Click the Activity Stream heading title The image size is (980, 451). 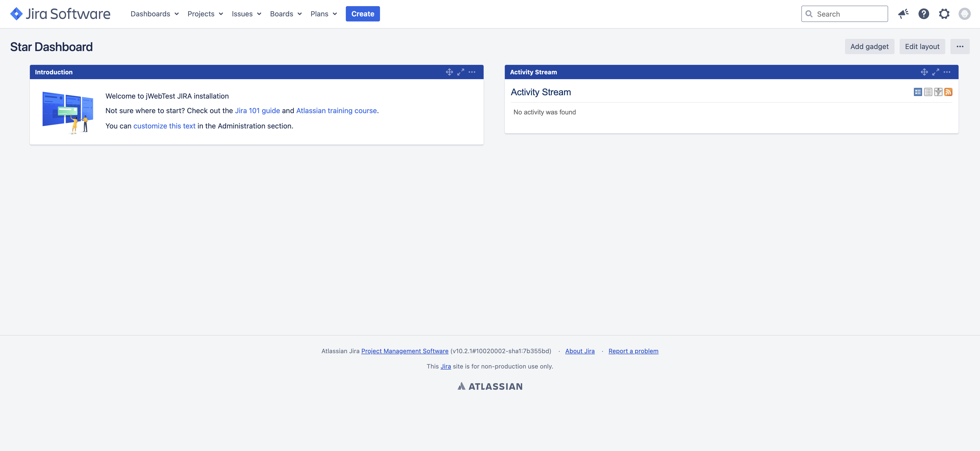point(541,92)
